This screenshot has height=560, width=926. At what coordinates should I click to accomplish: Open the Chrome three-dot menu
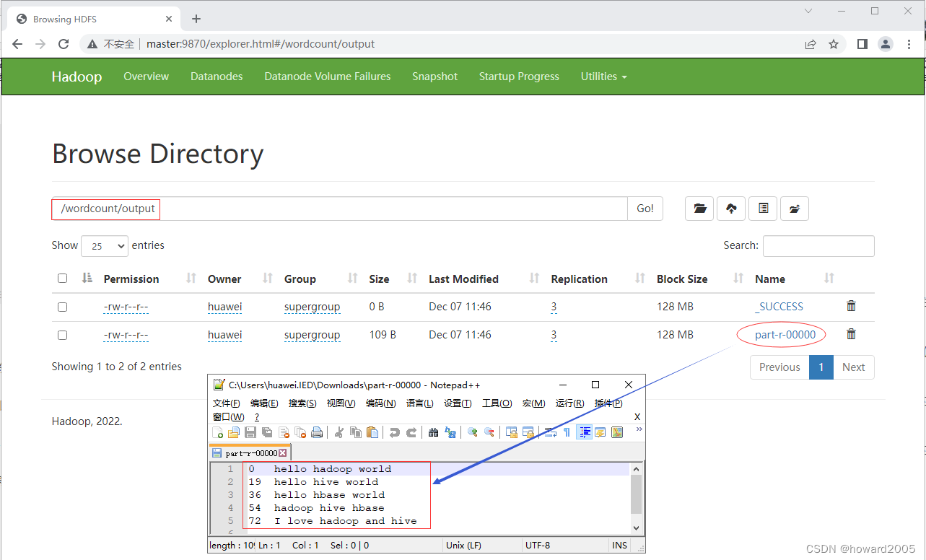click(909, 44)
